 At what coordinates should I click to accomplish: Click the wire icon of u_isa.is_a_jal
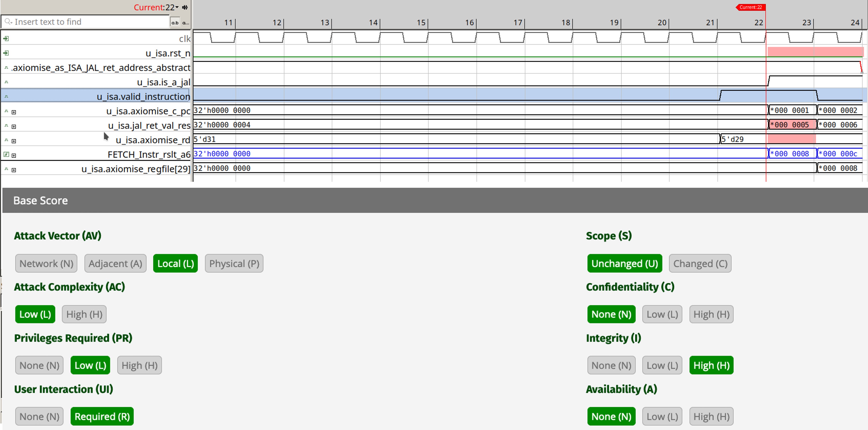pos(6,82)
